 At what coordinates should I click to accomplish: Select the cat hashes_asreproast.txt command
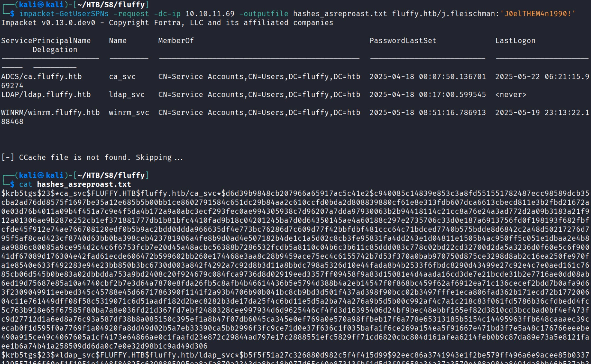75,184
